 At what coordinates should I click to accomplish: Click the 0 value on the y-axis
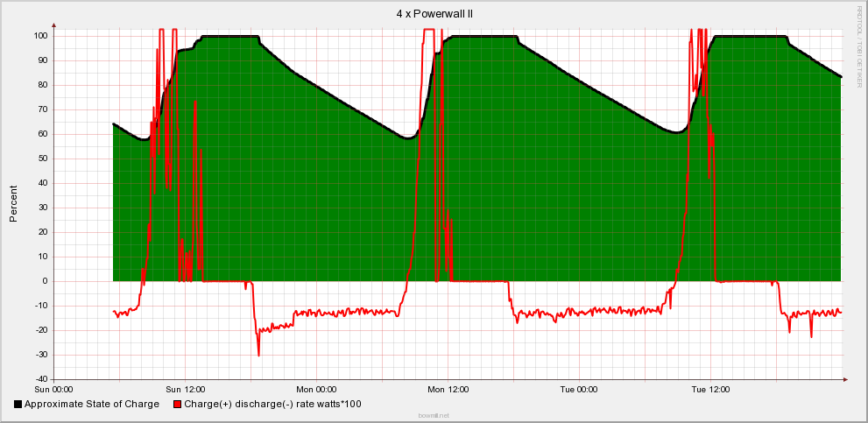click(45, 281)
